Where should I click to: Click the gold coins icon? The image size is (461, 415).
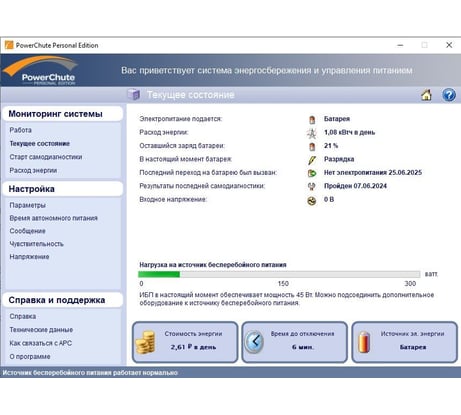pyautogui.click(x=146, y=342)
